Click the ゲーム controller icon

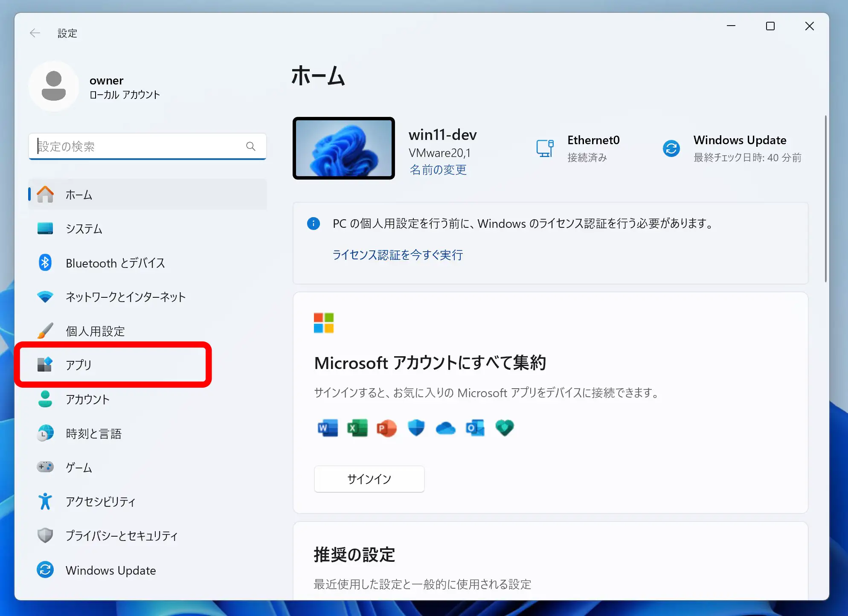[45, 467]
